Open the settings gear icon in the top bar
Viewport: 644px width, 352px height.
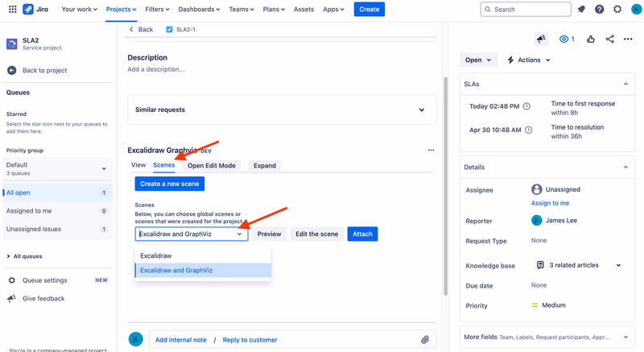pyautogui.click(x=617, y=9)
